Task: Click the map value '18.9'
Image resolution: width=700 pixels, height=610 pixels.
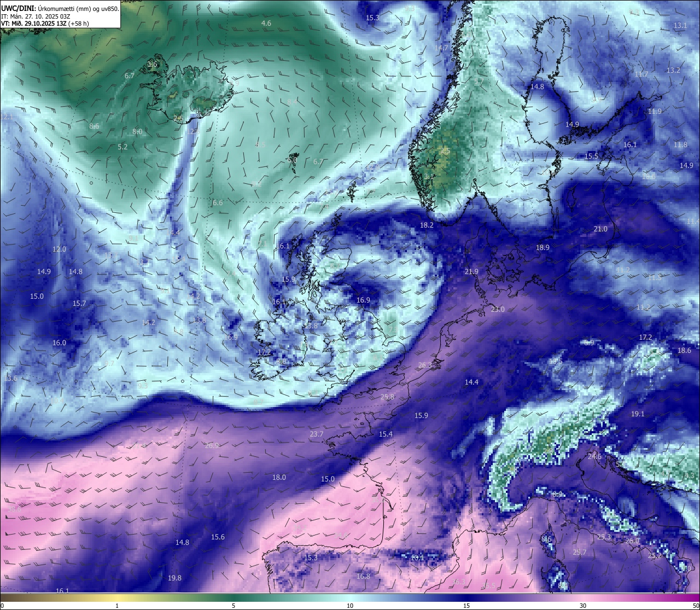Action: coord(542,248)
